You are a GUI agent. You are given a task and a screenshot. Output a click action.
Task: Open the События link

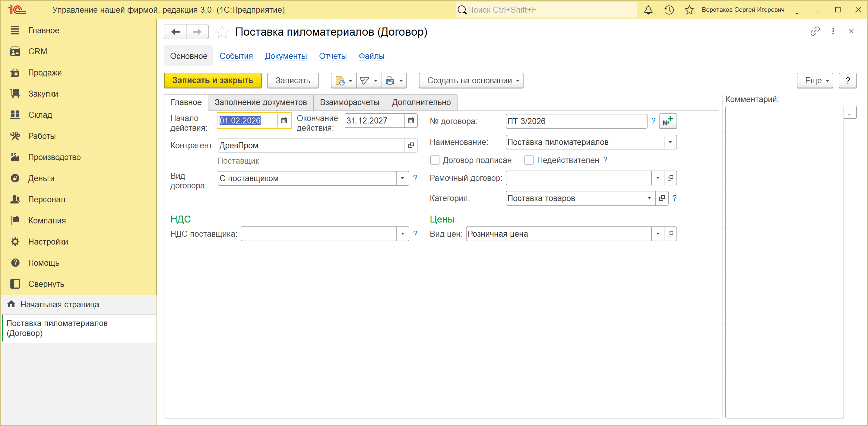236,56
